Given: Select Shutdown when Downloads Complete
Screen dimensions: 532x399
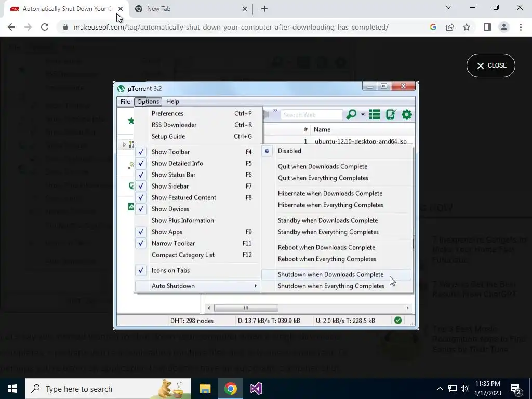Looking at the screenshot, I should click(x=336, y=274).
